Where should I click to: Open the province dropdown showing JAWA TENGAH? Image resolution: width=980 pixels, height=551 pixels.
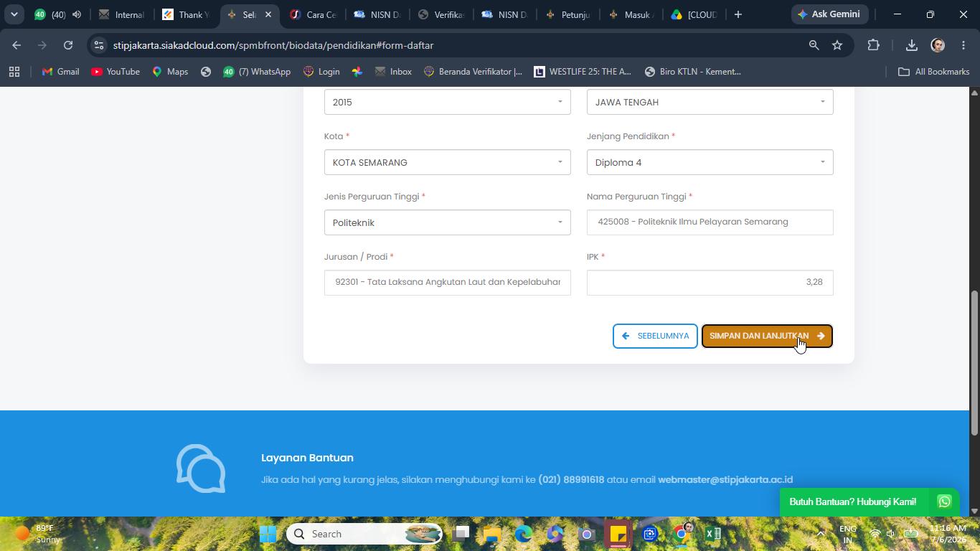click(710, 102)
